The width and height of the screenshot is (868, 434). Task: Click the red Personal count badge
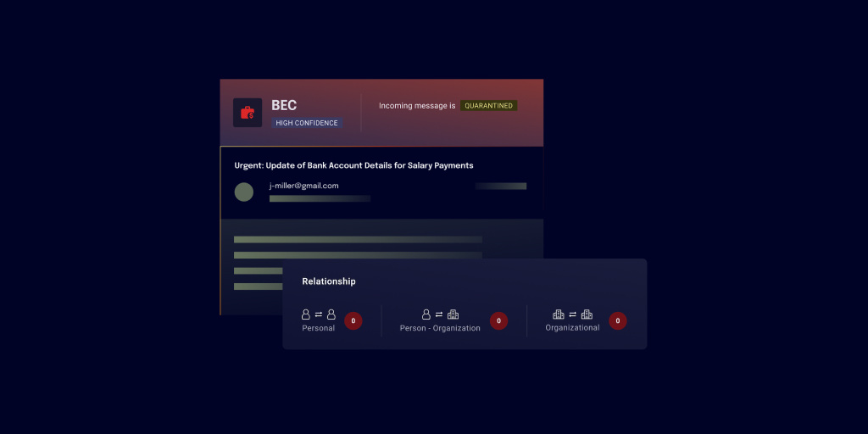[x=353, y=321]
